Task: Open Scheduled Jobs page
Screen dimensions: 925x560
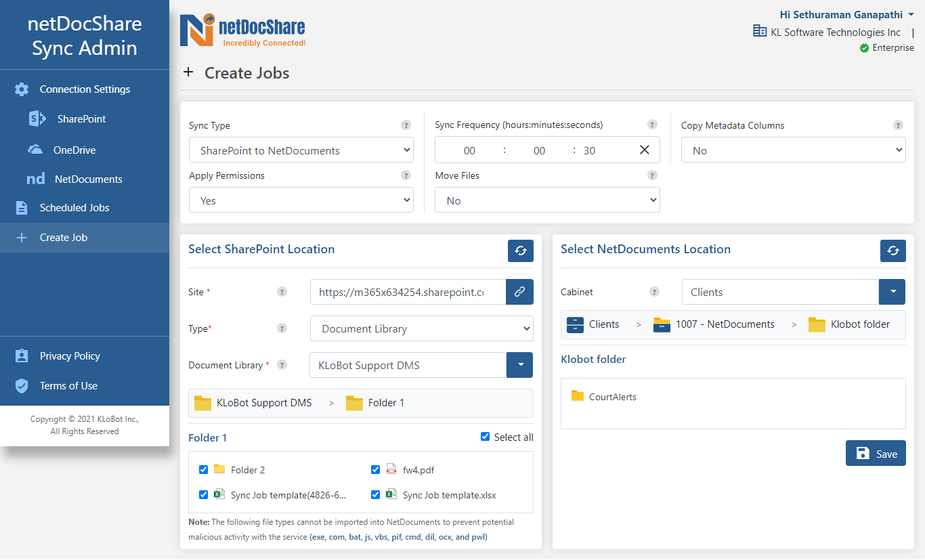Action: [85, 208]
